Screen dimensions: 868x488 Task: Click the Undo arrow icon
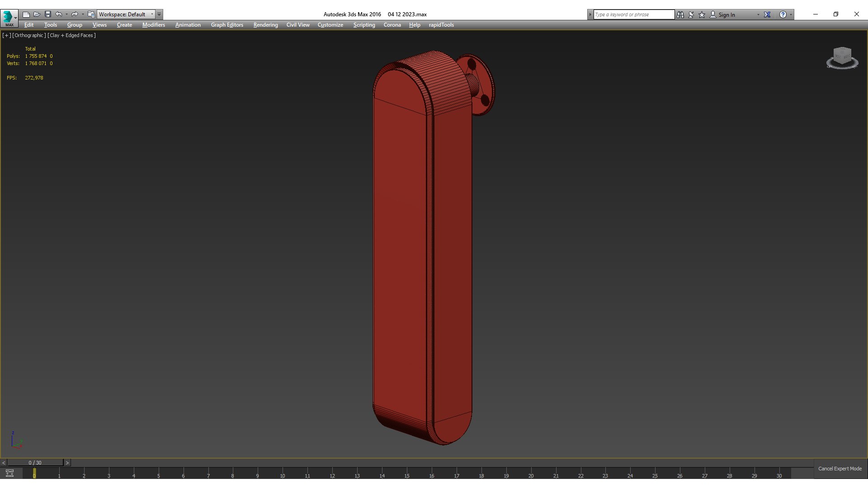tap(59, 14)
